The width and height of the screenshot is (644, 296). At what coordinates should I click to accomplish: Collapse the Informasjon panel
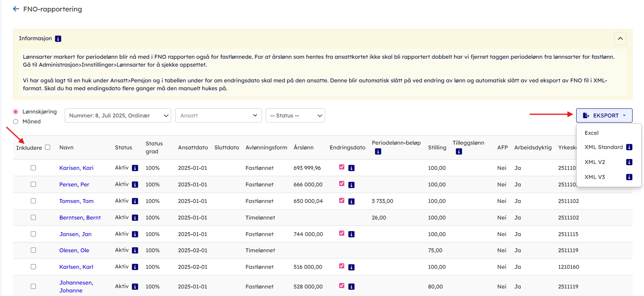click(620, 38)
